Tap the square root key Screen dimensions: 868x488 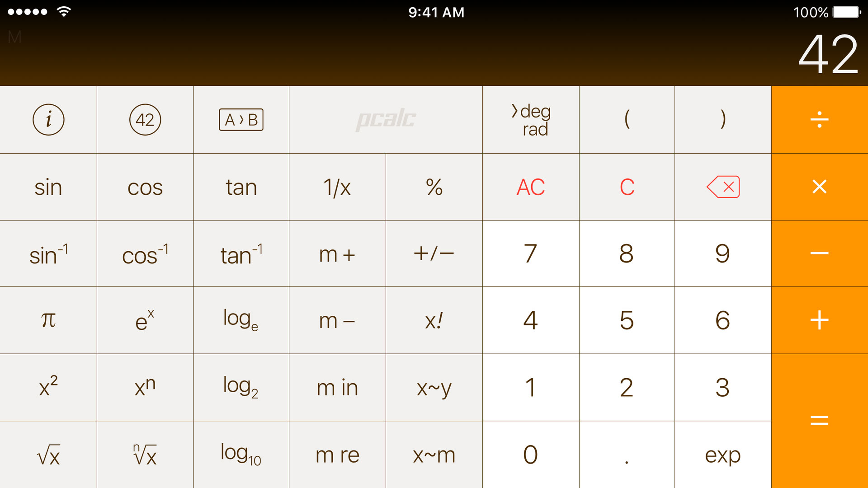(x=47, y=454)
